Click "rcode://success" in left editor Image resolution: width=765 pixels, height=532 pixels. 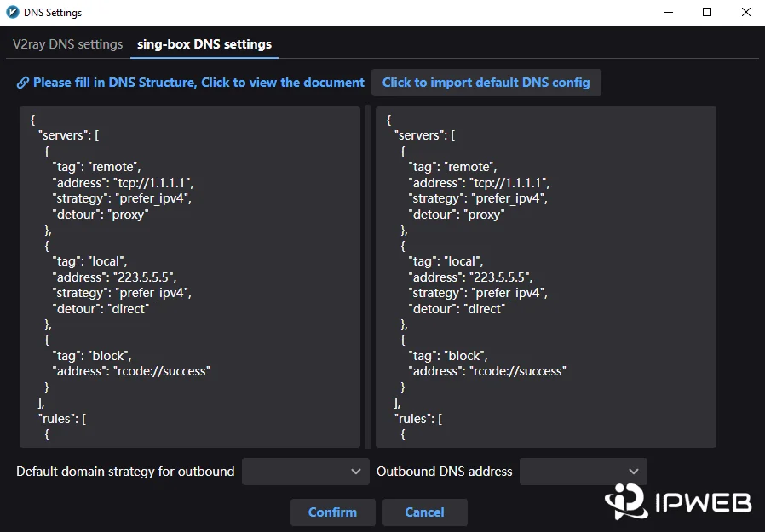click(x=162, y=372)
